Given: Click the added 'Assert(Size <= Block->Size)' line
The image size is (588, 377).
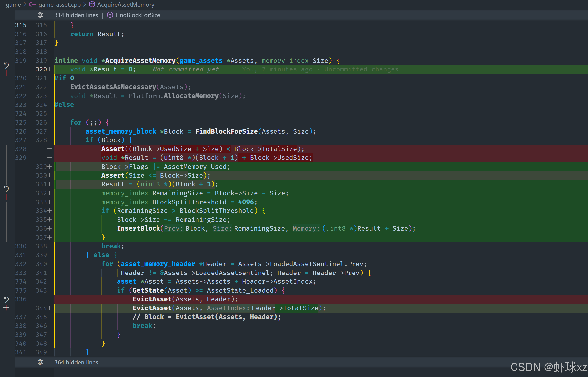Looking at the screenshot, I should 156,176.
